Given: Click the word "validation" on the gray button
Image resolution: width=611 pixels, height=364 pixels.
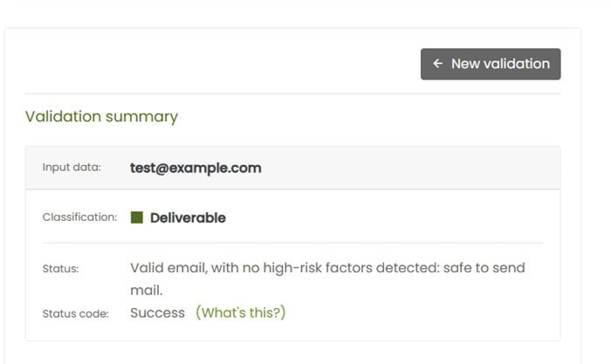Looking at the screenshot, I should click(x=515, y=64).
